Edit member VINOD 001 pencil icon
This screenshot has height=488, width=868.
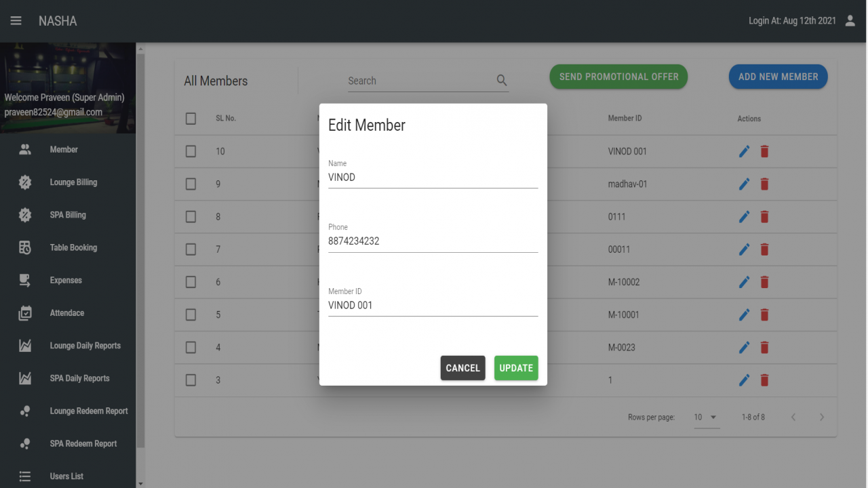click(744, 151)
